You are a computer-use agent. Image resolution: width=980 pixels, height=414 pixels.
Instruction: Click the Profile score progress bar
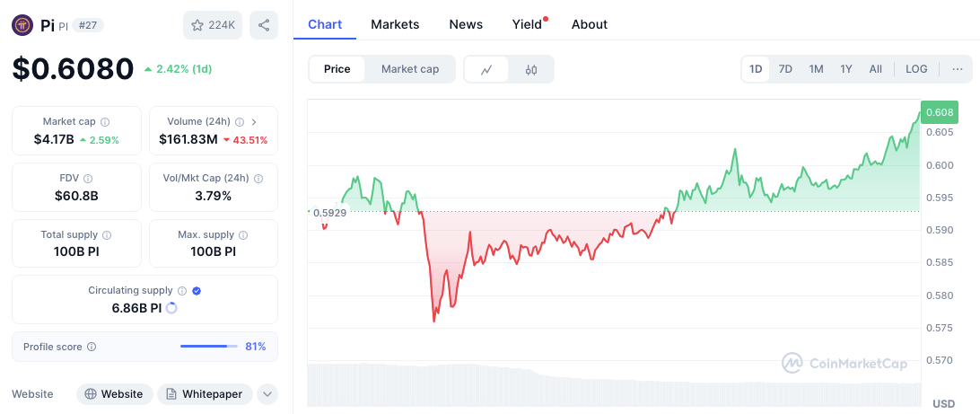tap(209, 347)
